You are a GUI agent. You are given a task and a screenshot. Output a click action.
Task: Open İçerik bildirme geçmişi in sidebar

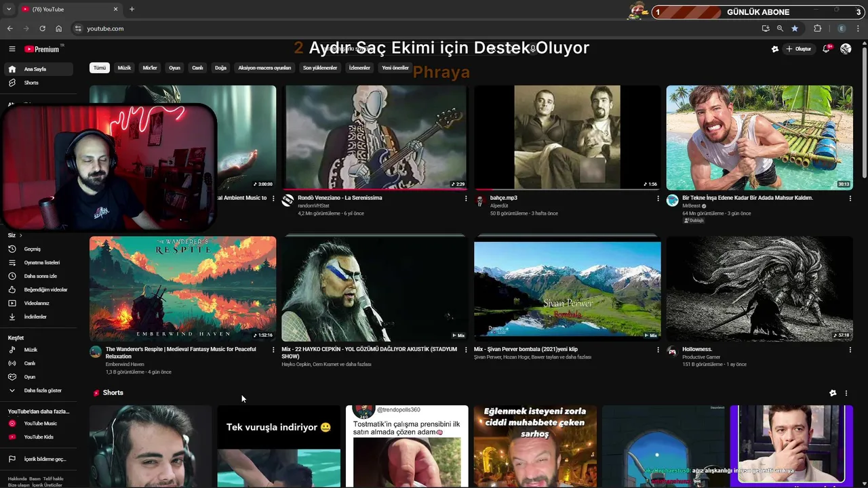[39, 459]
